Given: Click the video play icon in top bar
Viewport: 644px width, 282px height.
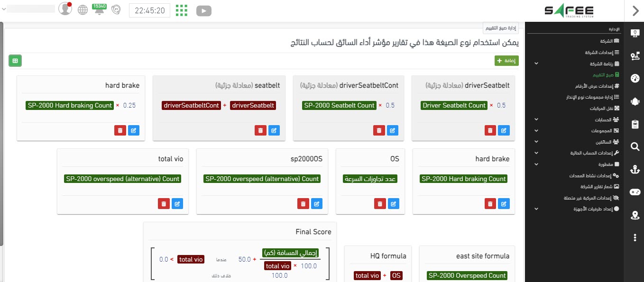Looking at the screenshot, I should (204, 10).
